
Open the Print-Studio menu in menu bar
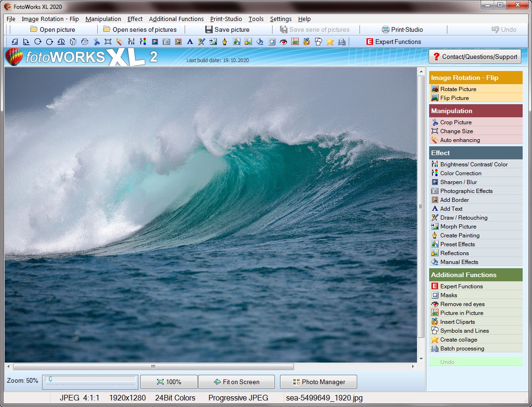(226, 19)
